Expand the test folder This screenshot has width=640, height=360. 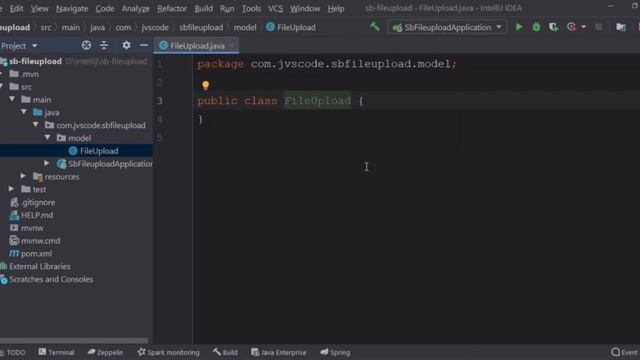[x=11, y=189]
